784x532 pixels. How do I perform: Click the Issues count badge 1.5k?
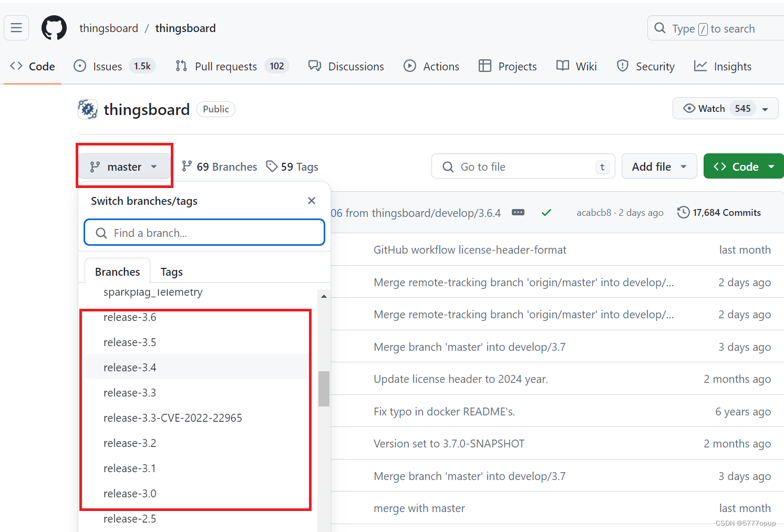pyautogui.click(x=142, y=66)
